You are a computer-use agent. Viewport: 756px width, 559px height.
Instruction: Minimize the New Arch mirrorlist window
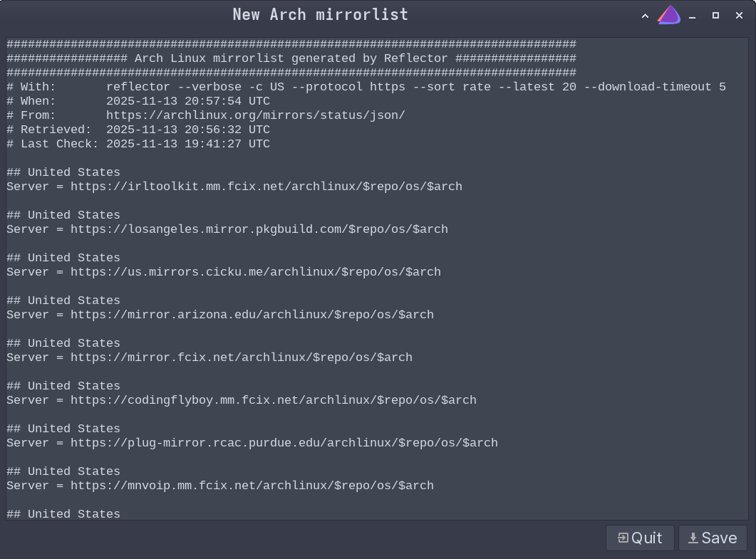[693, 16]
